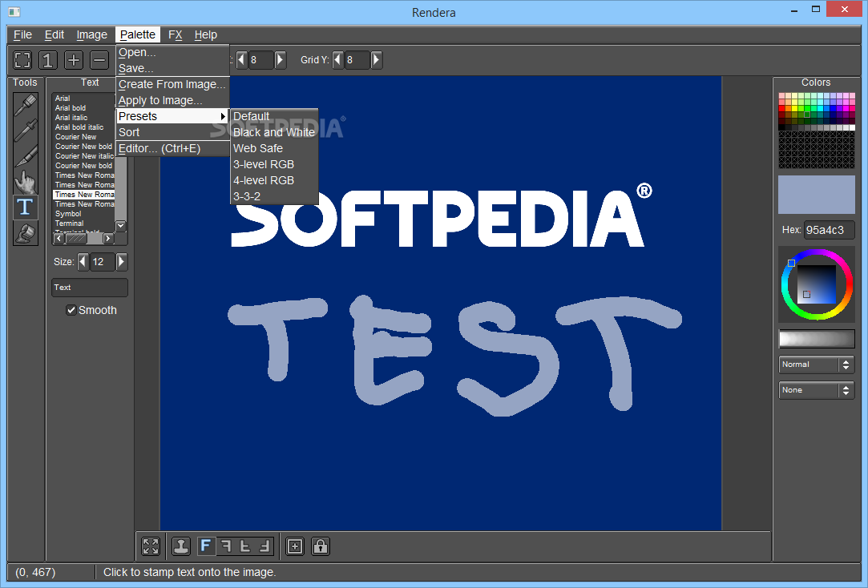Viewport: 868px width, 588px height.
Task: Select the F icon flipped both ways
Action: pyautogui.click(x=265, y=546)
